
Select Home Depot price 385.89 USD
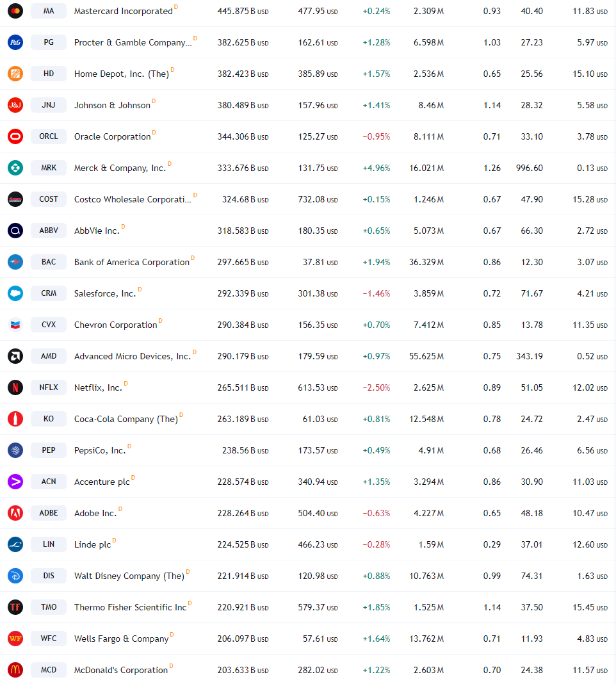point(318,74)
